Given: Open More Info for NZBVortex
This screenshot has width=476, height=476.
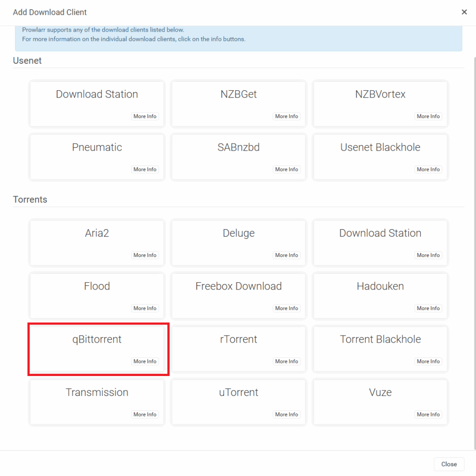Looking at the screenshot, I should tap(428, 116).
